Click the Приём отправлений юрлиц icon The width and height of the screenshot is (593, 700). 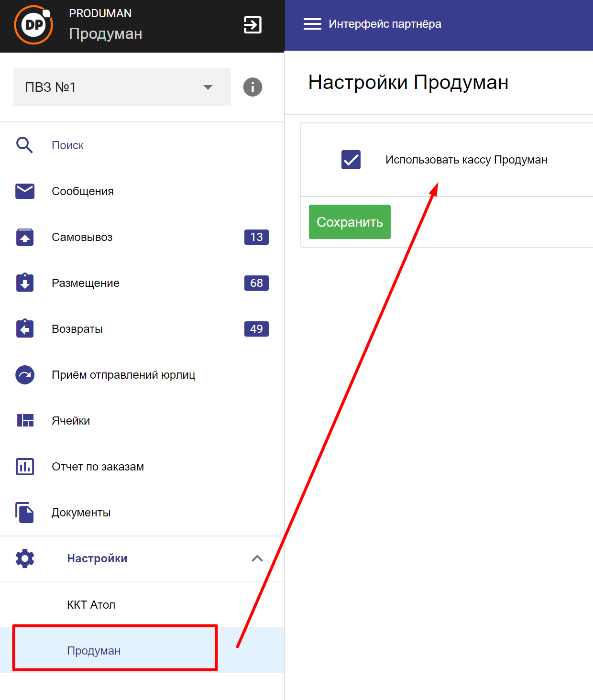coord(25,375)
